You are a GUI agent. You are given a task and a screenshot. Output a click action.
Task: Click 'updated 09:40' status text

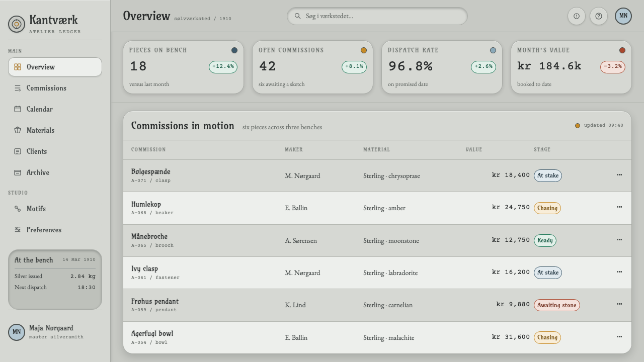(x=604, y=126)
